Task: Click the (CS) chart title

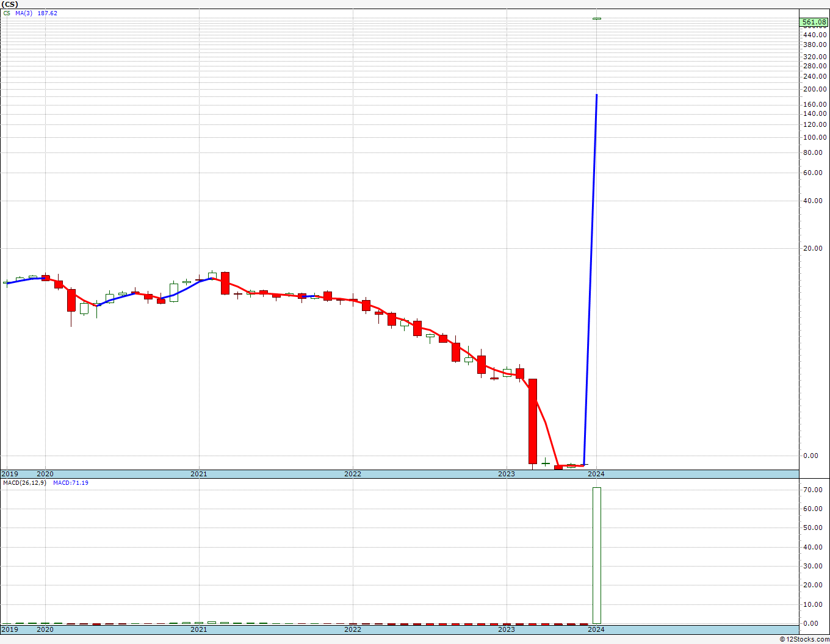Action: click(x=10, y=4)
